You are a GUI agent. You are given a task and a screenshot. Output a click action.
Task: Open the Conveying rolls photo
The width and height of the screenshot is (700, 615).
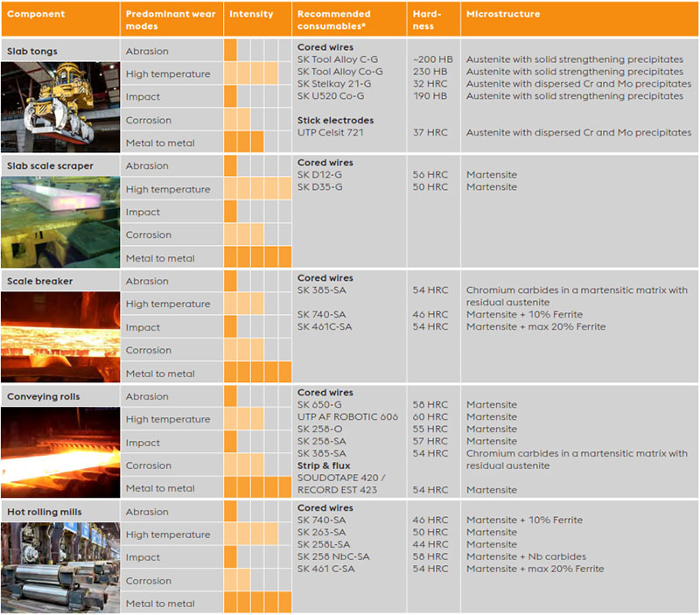coord(60,452)
